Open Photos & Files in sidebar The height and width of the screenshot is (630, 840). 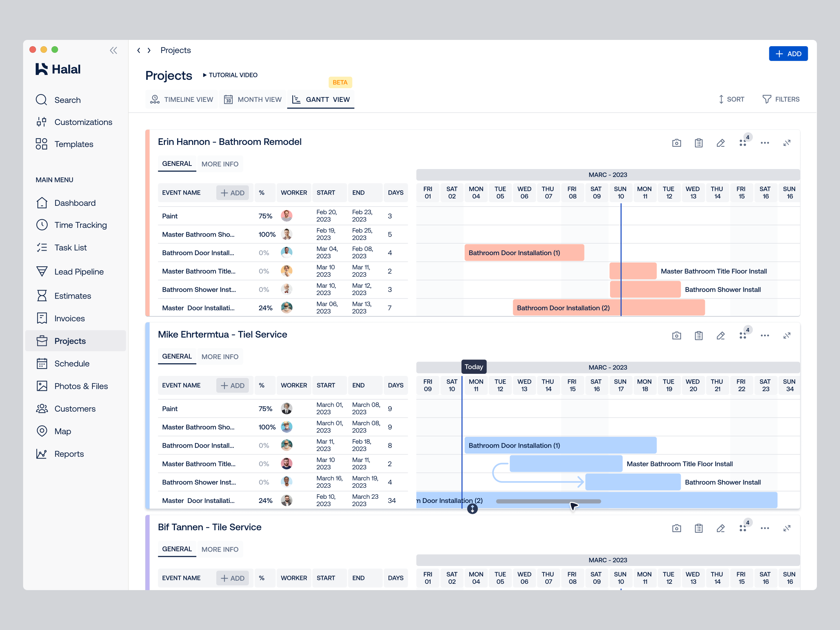coord(81,386)
